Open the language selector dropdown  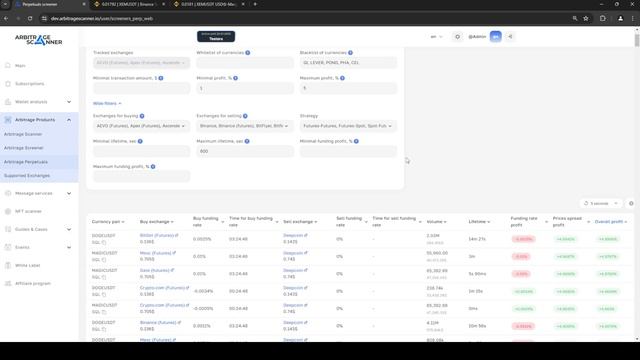[x=436, y=37]
